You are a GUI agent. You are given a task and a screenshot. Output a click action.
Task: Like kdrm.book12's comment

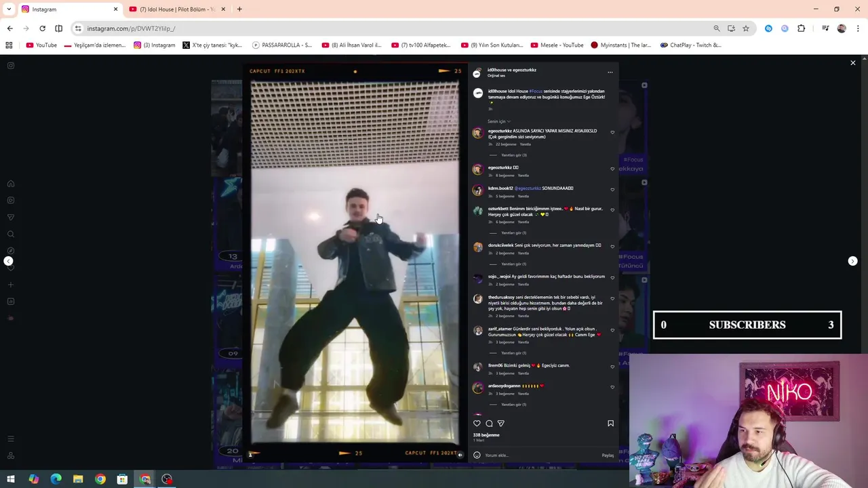[612, 189]
